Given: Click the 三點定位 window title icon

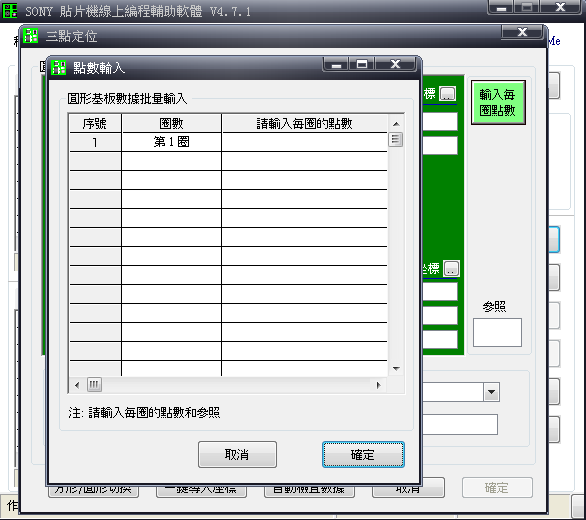Looking at the screenshot, I should (x=31, y=36).
